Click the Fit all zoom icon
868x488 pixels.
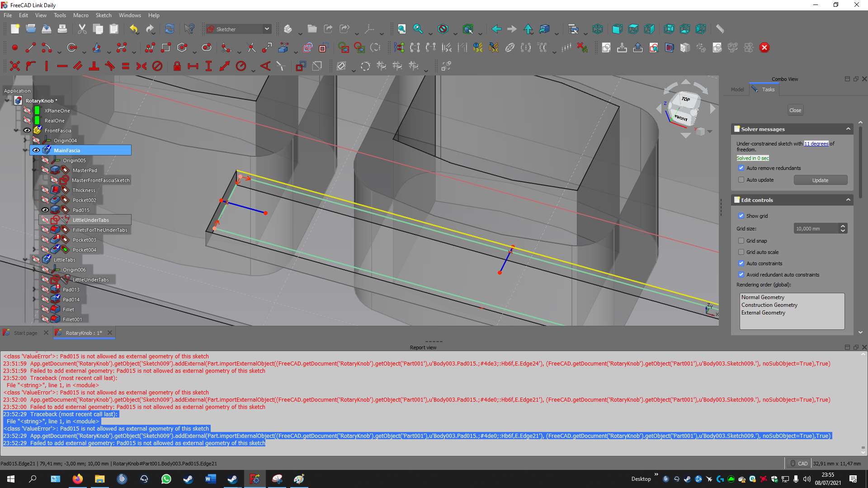401,29
